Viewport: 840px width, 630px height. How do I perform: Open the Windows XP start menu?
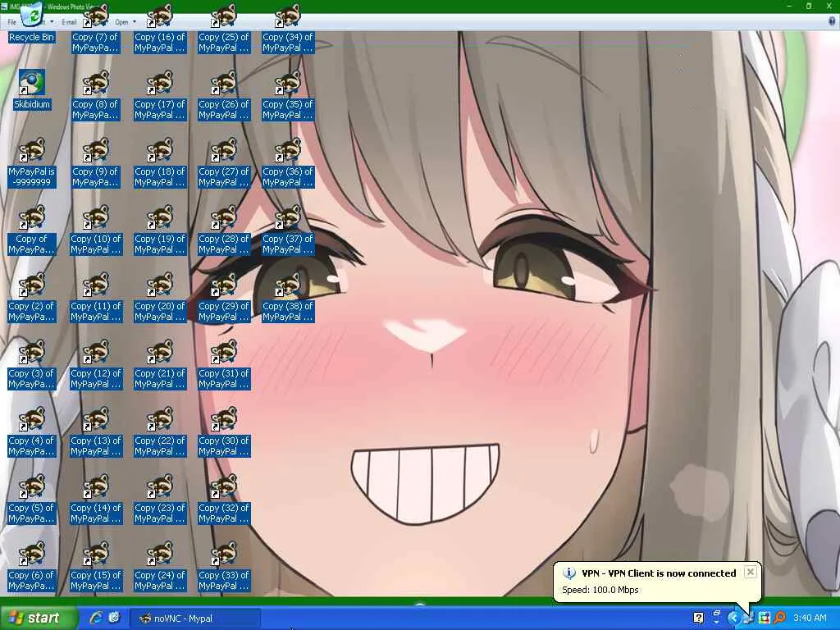[x=38, y=619]
